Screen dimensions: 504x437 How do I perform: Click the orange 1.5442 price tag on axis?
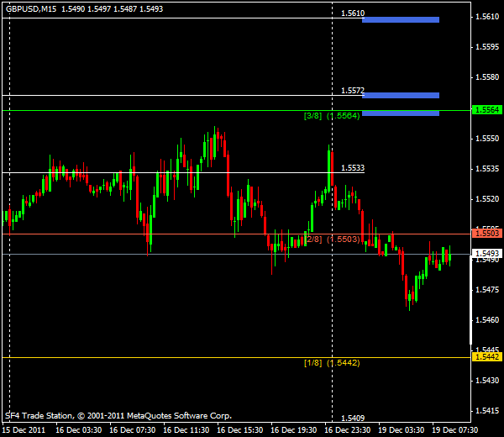click(487, 357)
